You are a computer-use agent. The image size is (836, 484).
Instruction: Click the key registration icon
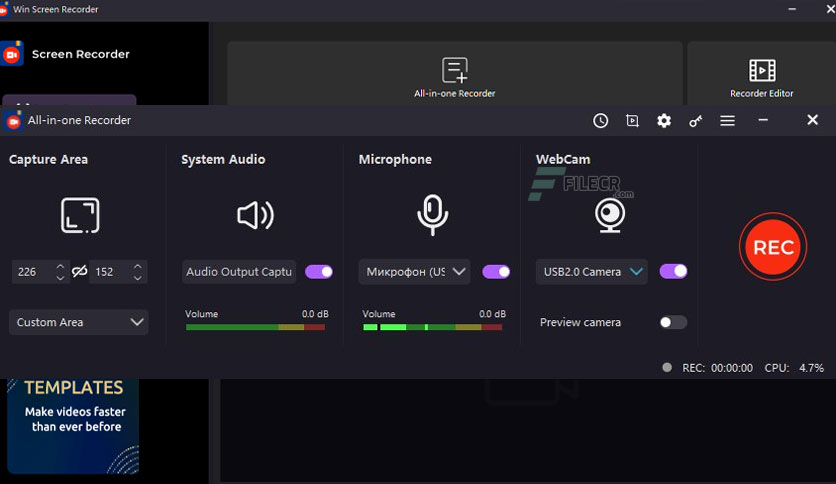[x=695, y=121]
